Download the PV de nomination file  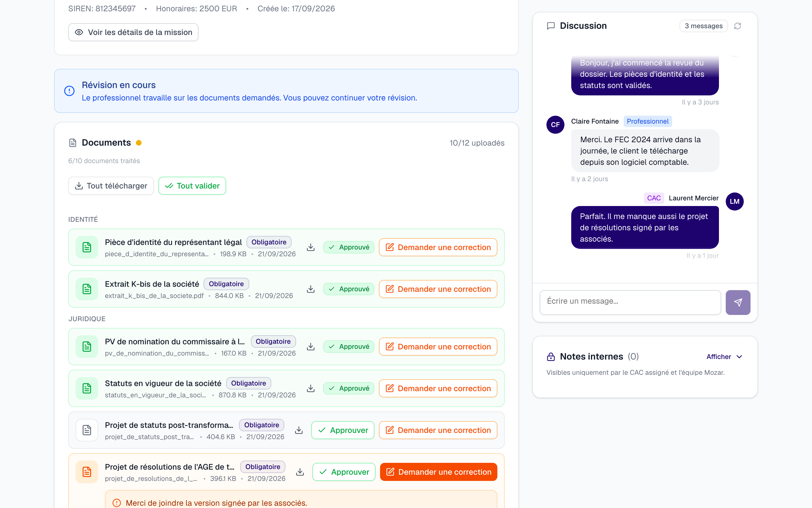[311, 346]
